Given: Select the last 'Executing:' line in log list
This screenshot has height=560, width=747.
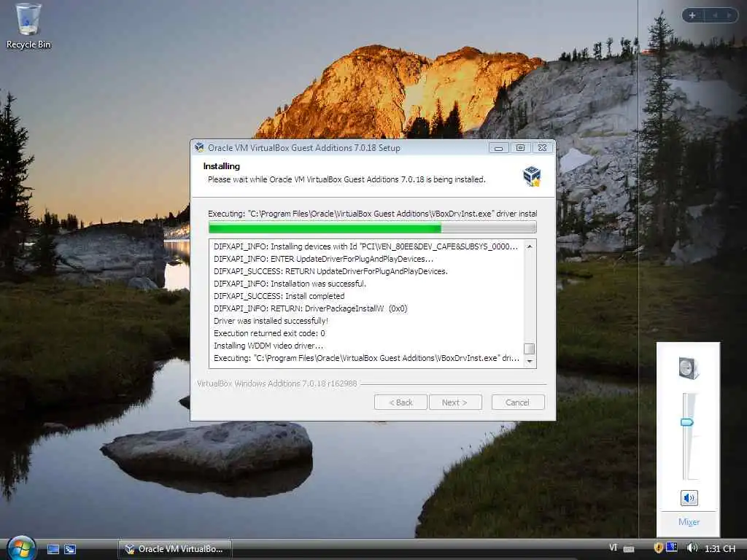Looking at the screenshot, I should coord(366,358).
